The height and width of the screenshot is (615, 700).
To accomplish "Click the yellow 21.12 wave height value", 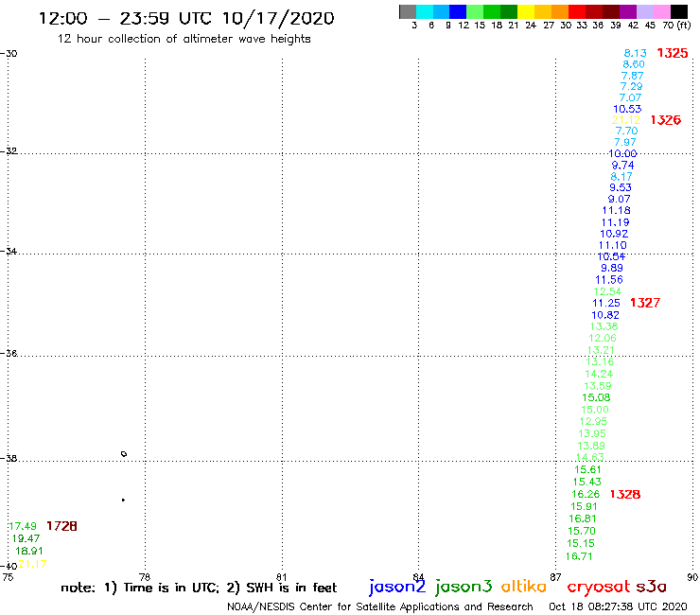I will (x=626, y=120).
